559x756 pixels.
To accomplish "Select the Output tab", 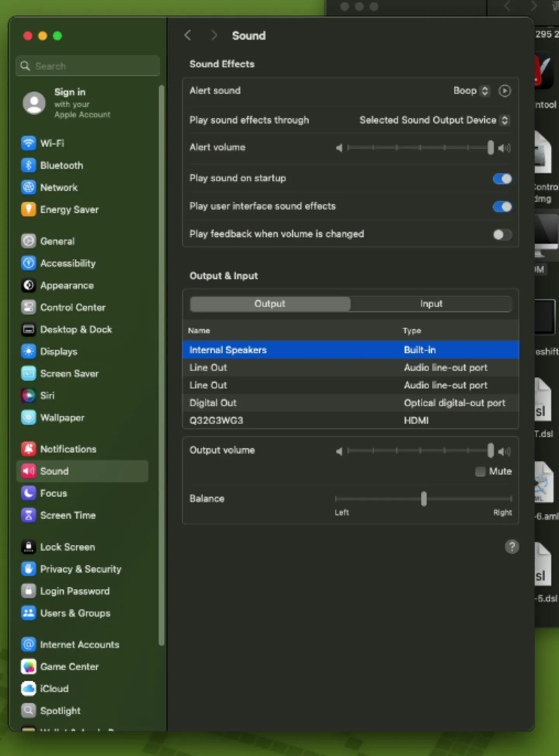I will coord(270,304).
